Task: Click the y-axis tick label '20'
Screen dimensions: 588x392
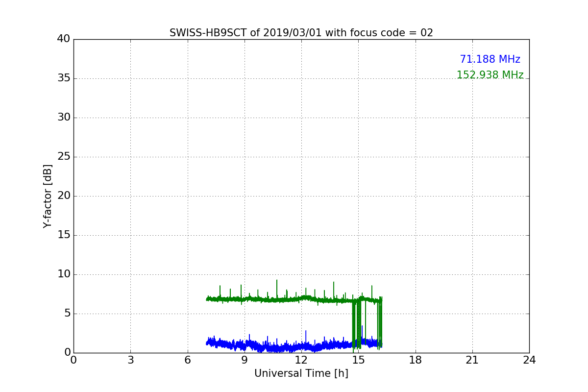Action: click(64, 196)
